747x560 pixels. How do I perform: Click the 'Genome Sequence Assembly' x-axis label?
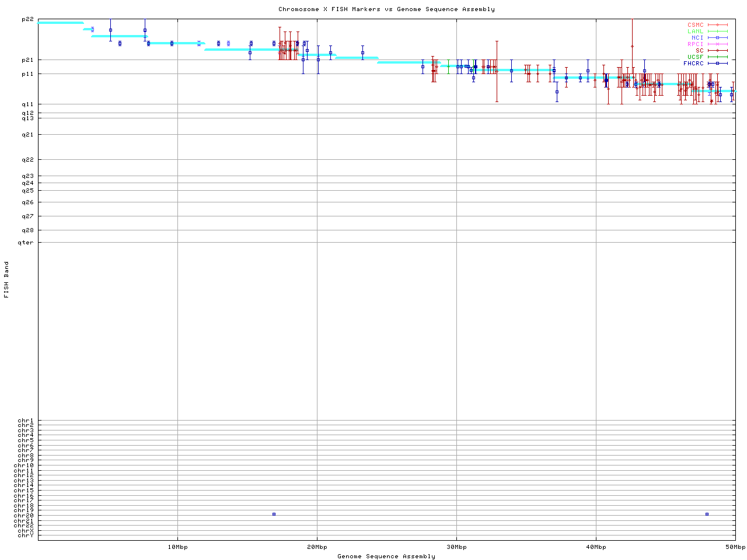pos(386,556)
